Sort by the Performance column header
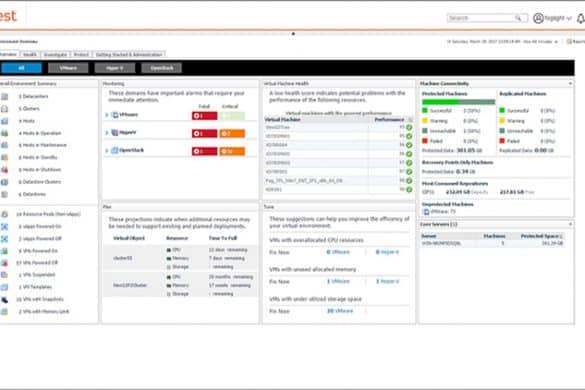 (389, 119)
